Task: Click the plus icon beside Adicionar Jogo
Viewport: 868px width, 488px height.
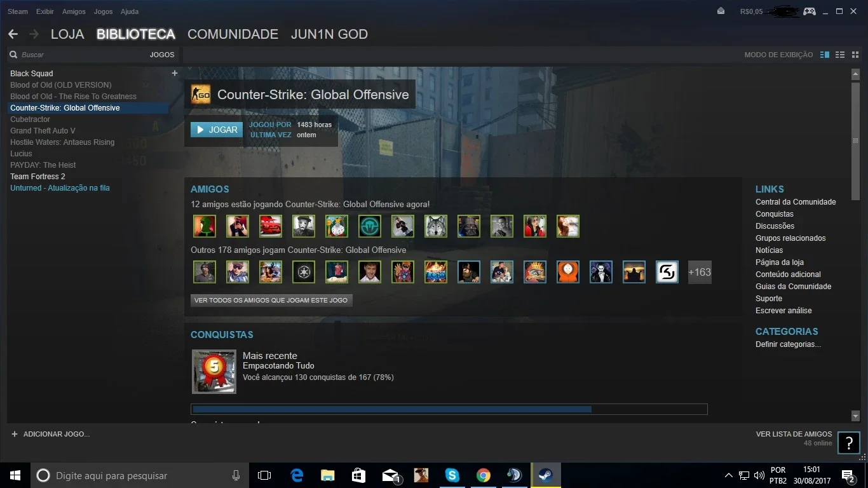Action: pos(15,434)
